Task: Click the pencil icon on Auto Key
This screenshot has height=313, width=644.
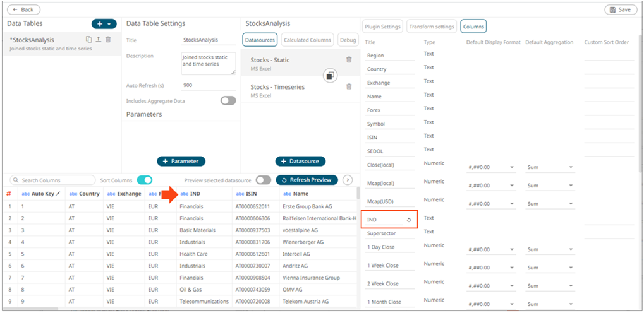Action: point(58,194)
